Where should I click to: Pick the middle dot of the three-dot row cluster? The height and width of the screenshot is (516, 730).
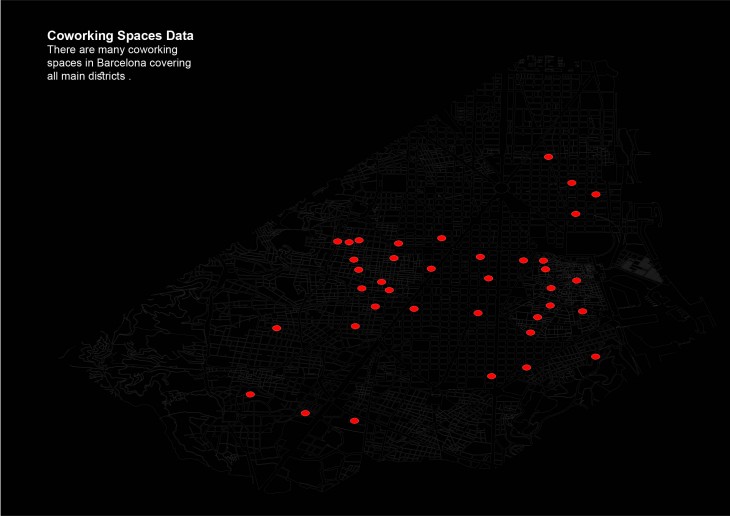point(349,242)
